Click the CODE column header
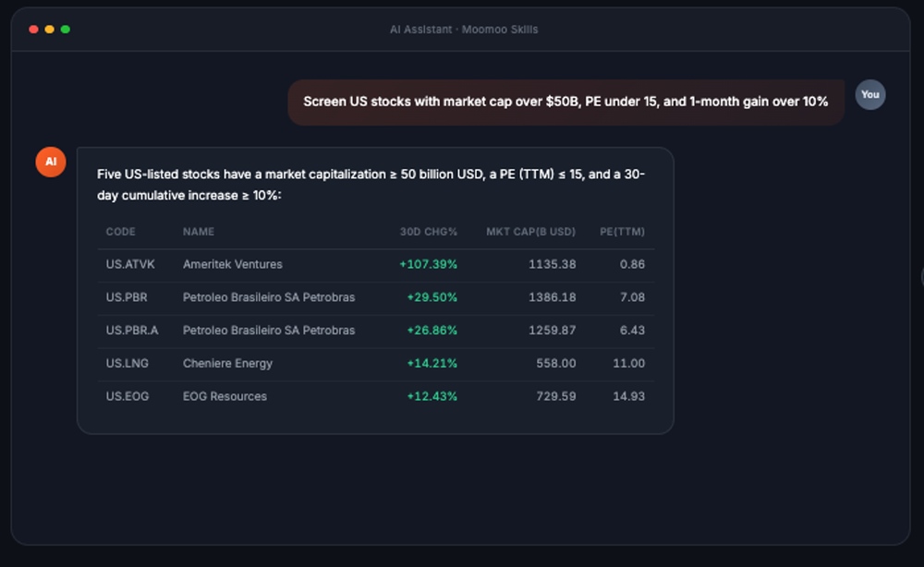Viewport: 924px width, 567px height. point(121,232)
